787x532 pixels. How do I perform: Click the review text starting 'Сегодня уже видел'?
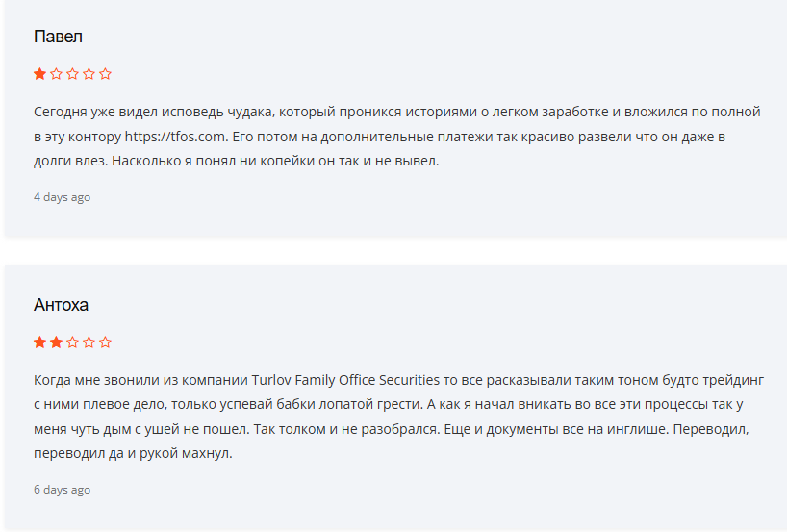pyautogui.click(x=397, y=136)
